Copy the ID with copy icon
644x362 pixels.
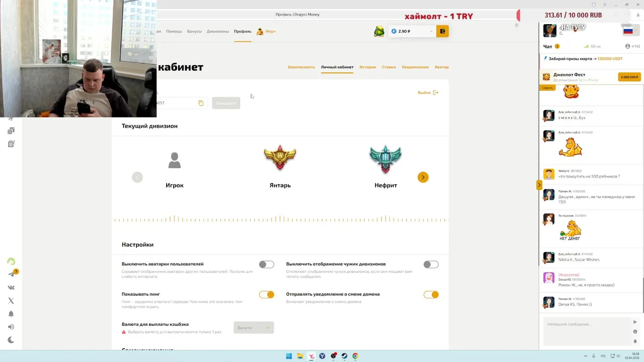pyautogui.click(x=201, y=103)
